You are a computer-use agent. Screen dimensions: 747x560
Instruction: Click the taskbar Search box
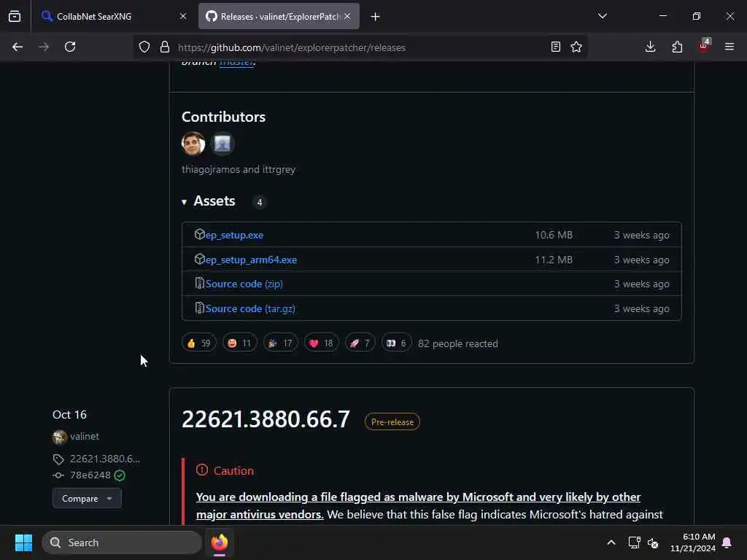point(123,542)
